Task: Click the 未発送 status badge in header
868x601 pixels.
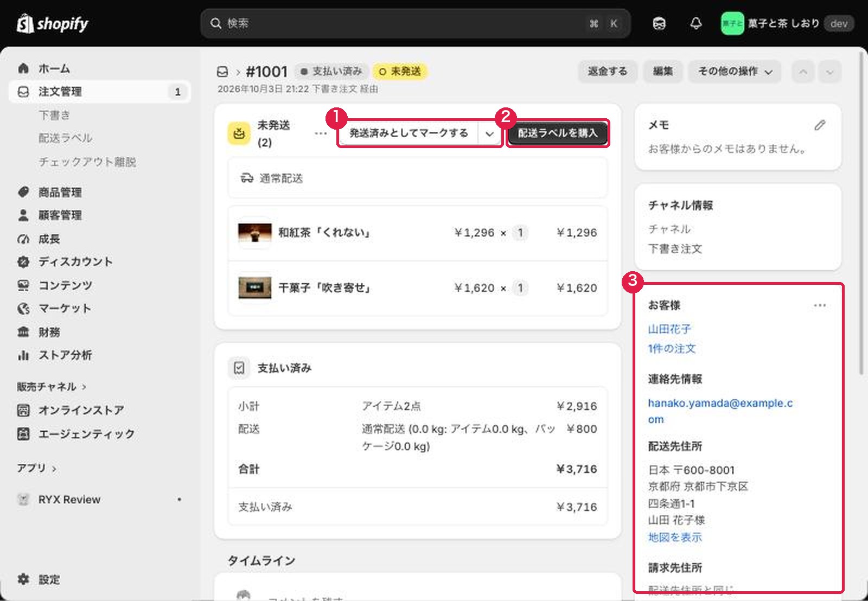Action: tap(400, 71)
